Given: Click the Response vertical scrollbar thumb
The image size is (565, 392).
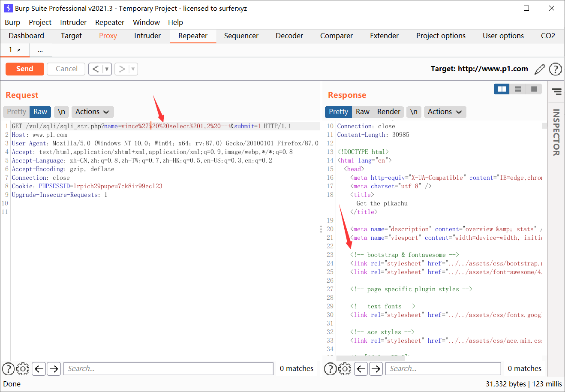Looking at the screenshot, I should (544, 126).
